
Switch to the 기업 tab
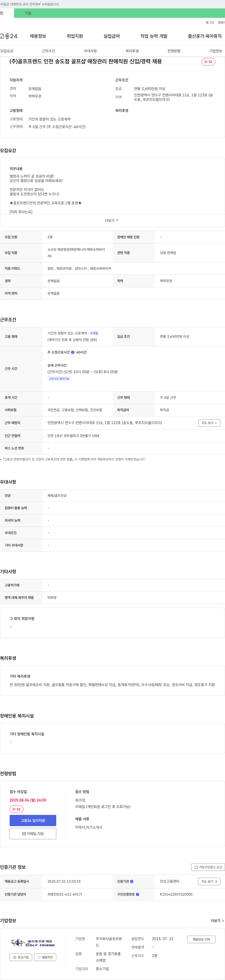(28, 13)
